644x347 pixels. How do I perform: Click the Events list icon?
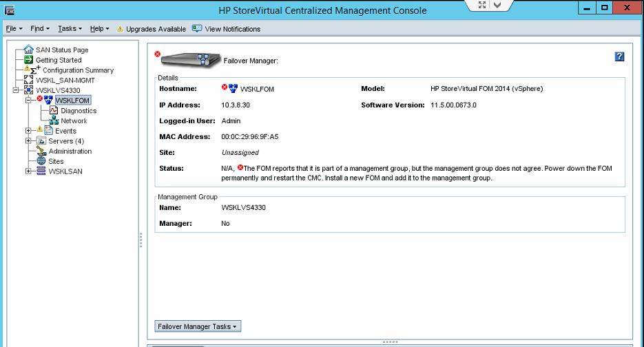pyautogui.click(x=48, y=131)
